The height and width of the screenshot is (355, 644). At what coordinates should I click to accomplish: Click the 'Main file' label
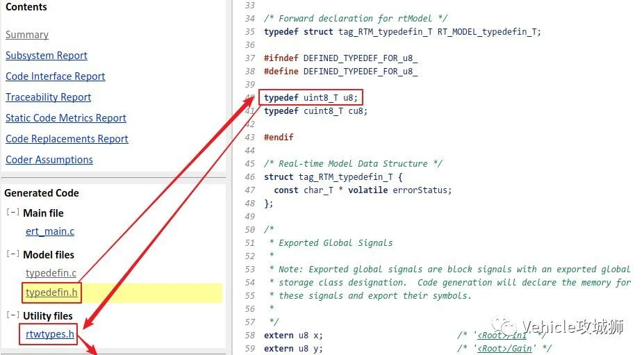[x=43, y=213]
